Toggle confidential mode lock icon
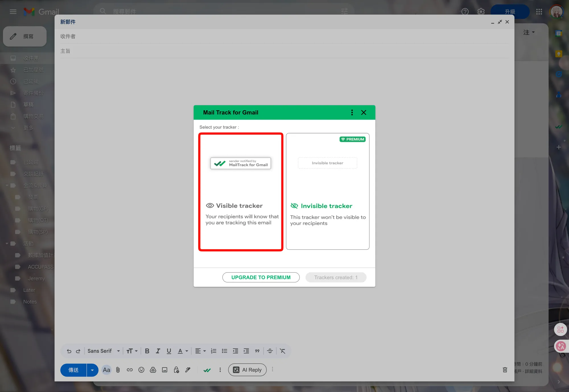The image size is (569, 392). coord(176,370)
